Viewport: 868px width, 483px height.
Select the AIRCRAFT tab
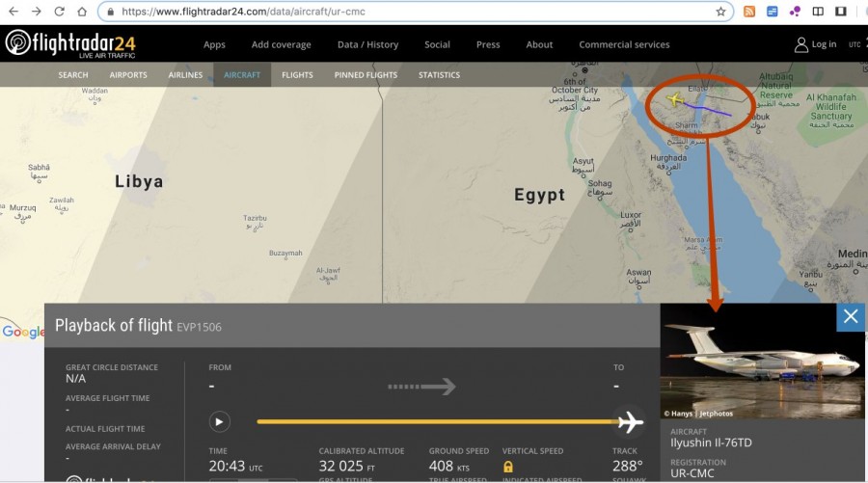coord(242,74)
